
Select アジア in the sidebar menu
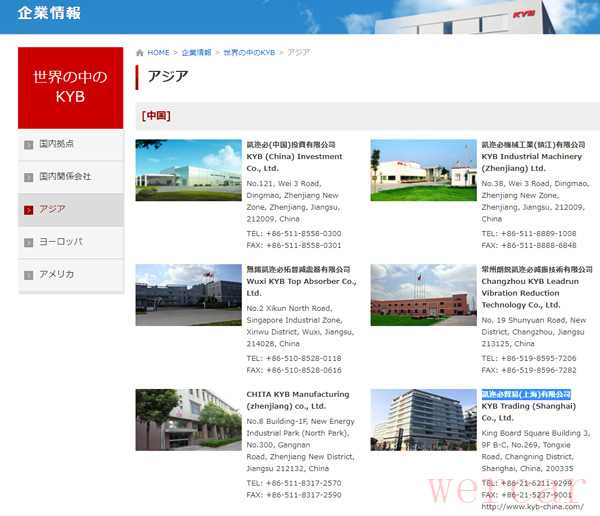point(71,209)
